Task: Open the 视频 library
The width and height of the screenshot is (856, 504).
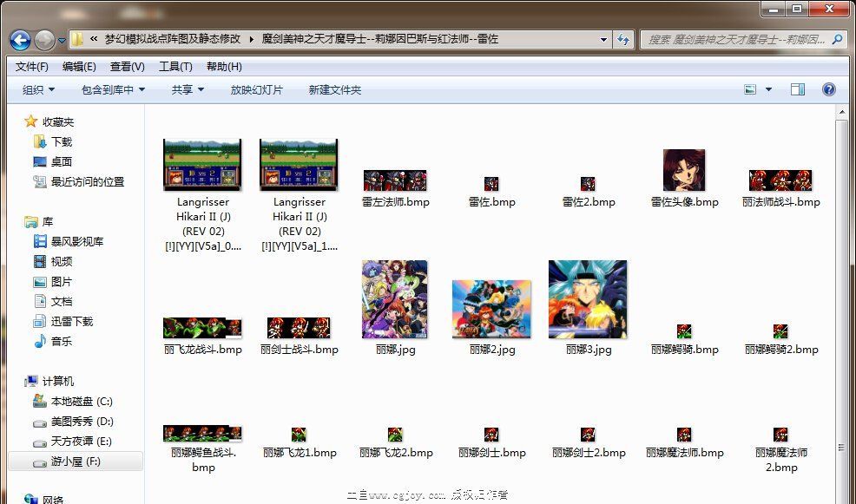Action: pyautogui.click(x=52, y=261)
